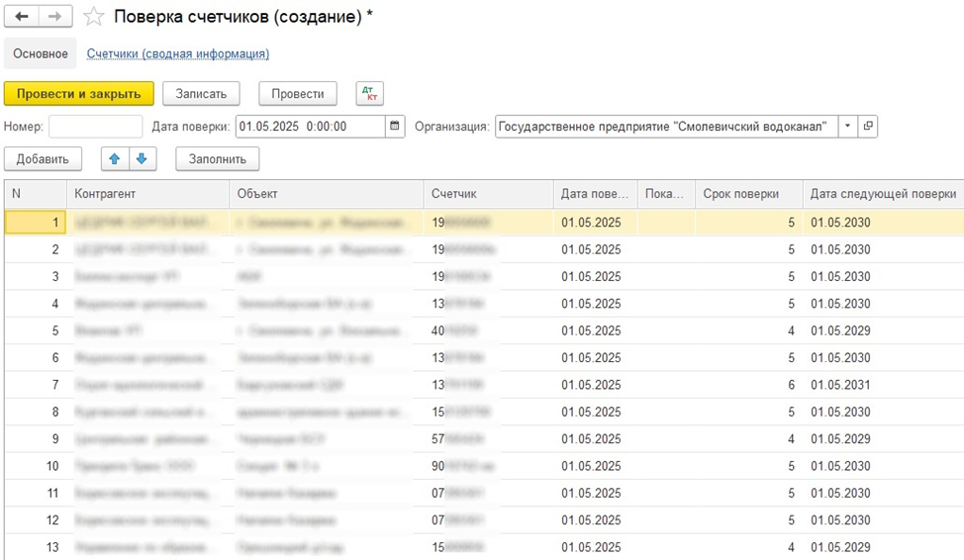
Task: Open Счетчики (сводная информация) link
Action: click(x=178, y=53)
